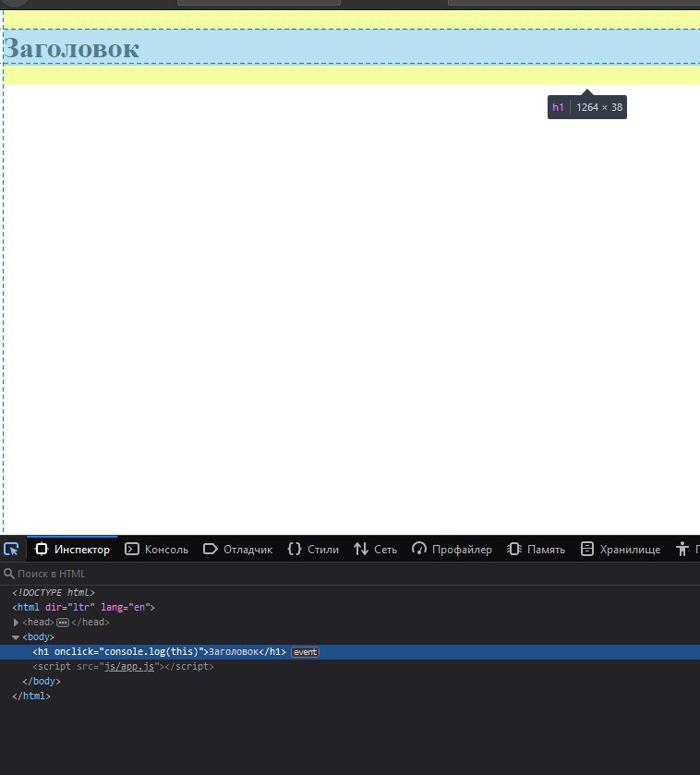Select the closing </html> tag
The image size is (700, 775).
pyautogui.click(x=31, y=696)
